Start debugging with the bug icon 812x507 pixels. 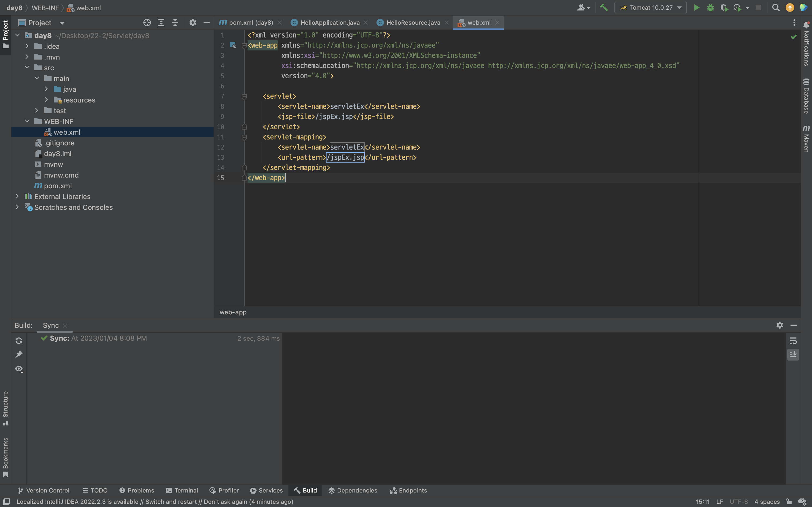(x=710, y=8)
